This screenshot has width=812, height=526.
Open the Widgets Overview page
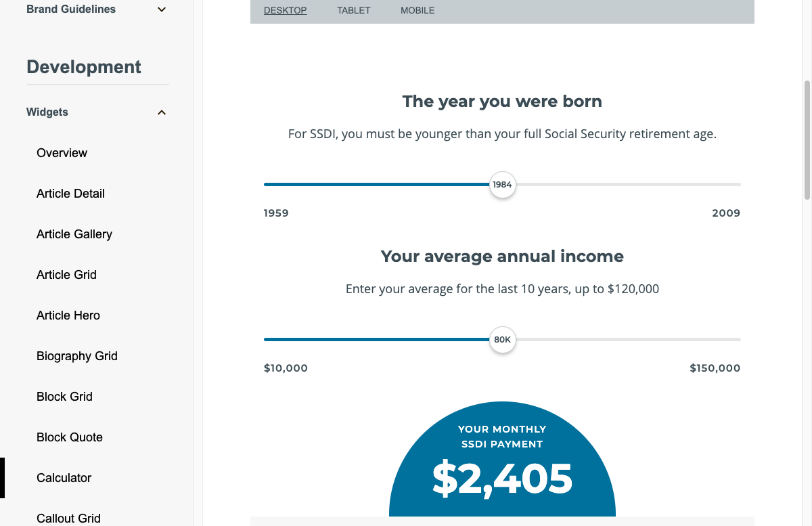(62, 153)
